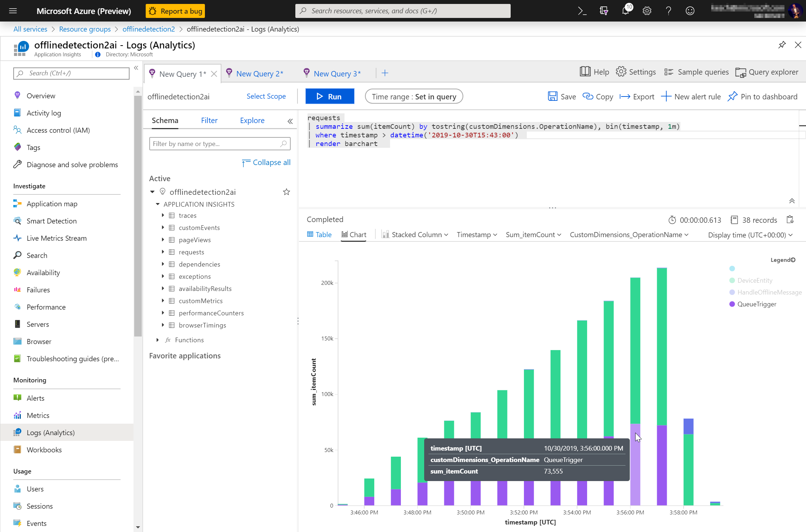Add a new query tab
This screenshot has width=806, height=532.
point(385,73)
